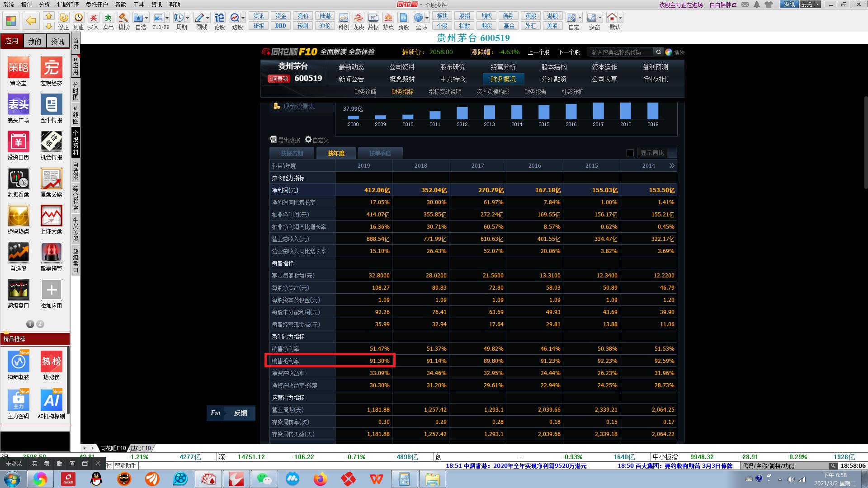This screenshot has height=488, width=868.
Task: Open the 盈利预测 navigation tab
Action: tap(655, 67)
